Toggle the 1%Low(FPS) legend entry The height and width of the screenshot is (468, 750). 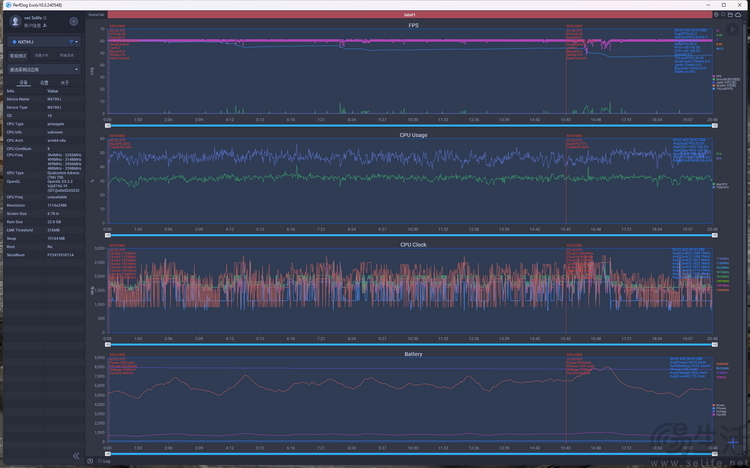(723, 89)
